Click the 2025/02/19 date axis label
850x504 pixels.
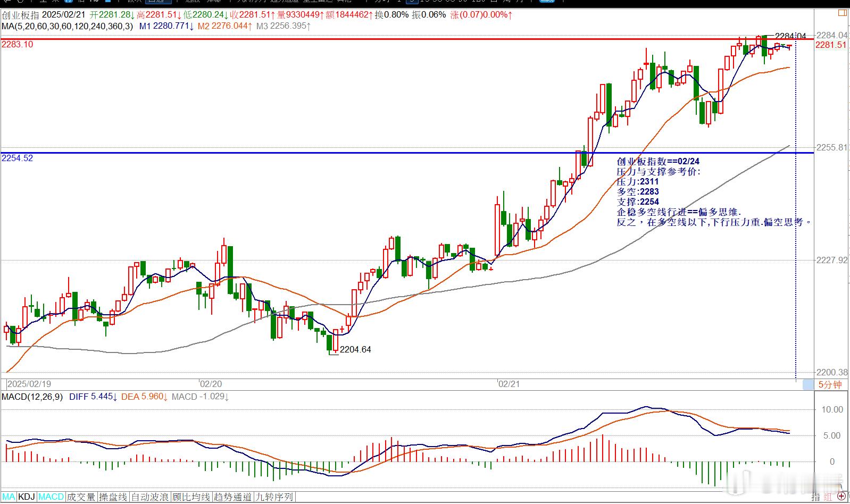(29, 384)
